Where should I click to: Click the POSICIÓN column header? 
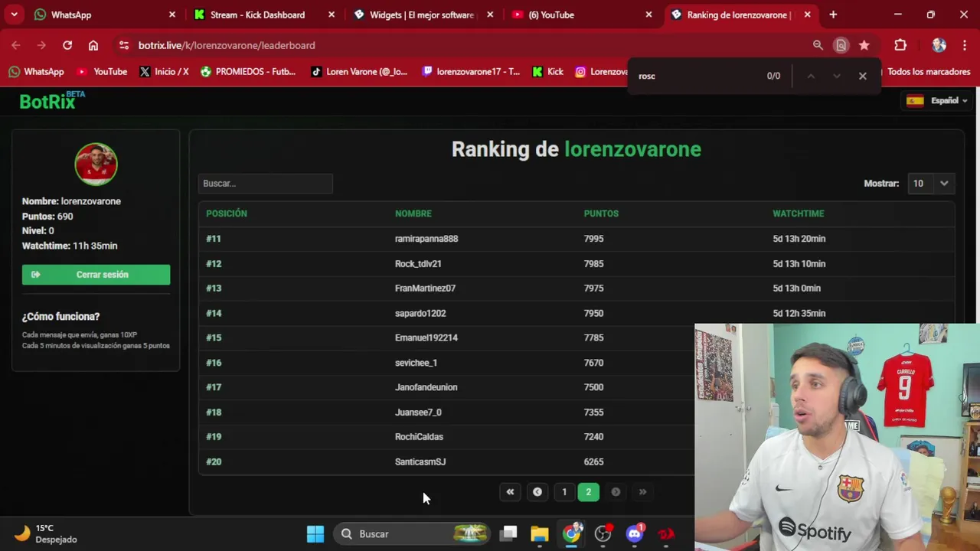pos(227,214)
